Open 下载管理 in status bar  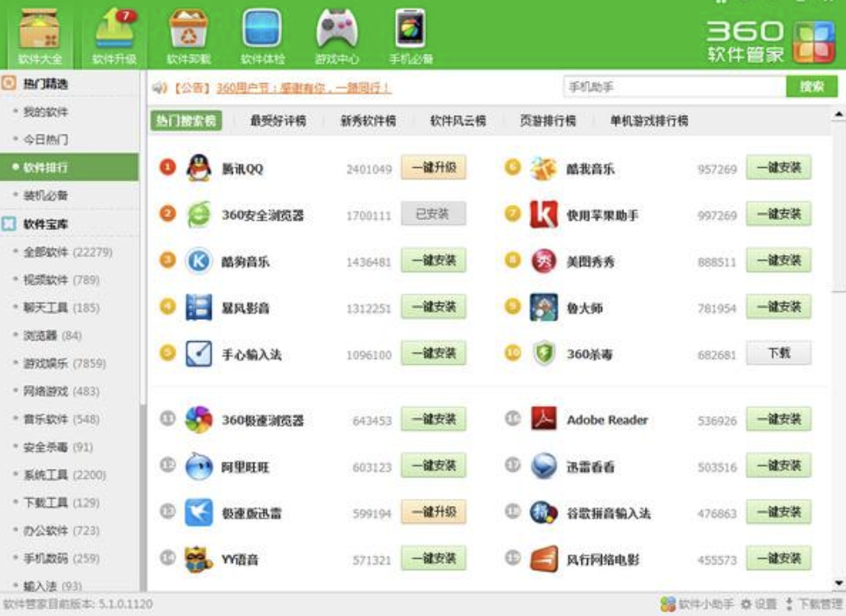(x=814, y=604)
